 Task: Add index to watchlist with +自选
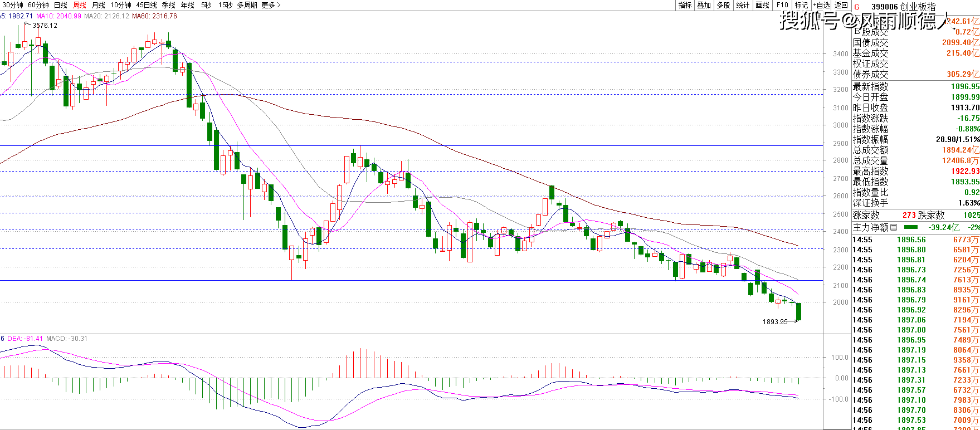[x=821, y=5]
